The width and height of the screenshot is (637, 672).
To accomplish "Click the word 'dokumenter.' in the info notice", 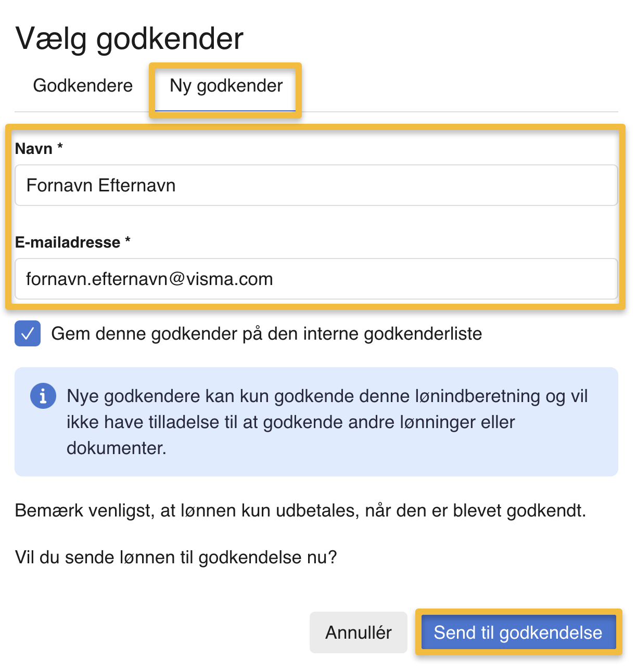I will tap(117, 448).
